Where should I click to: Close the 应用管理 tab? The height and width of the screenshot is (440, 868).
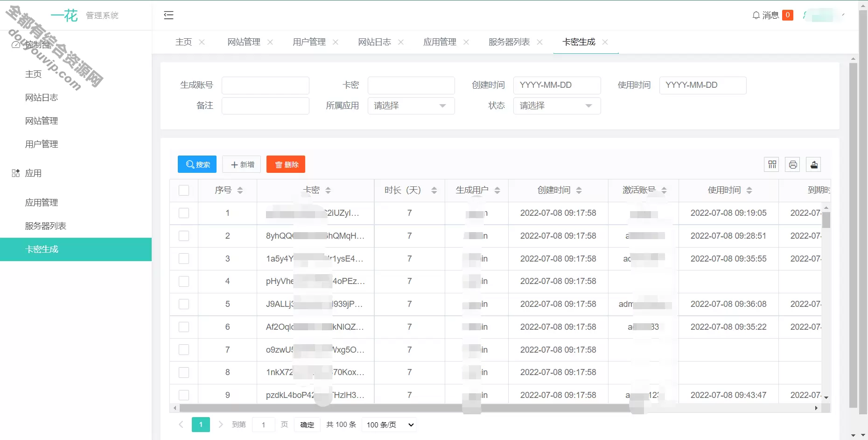click(466, 42)
